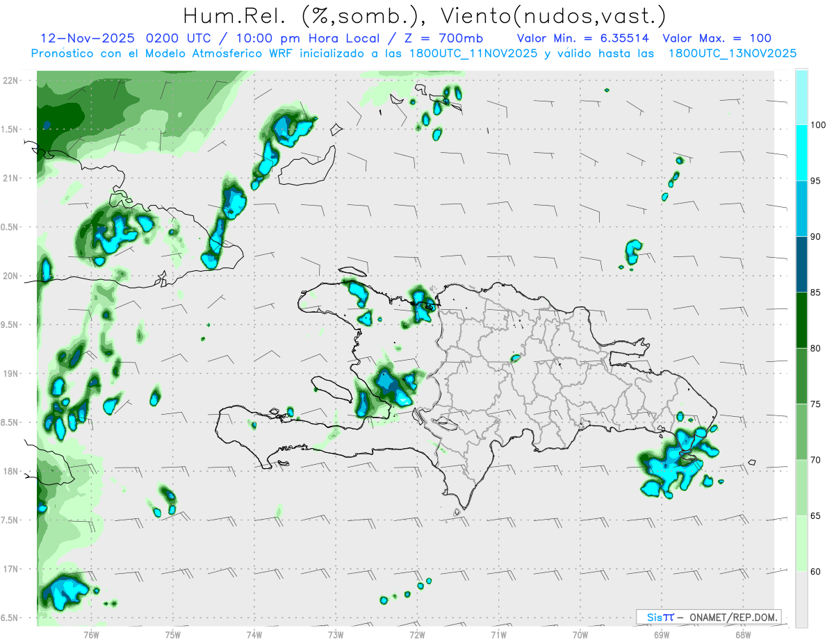Click the 71W longitude label
834x644 pixels.
click(498, 634)
